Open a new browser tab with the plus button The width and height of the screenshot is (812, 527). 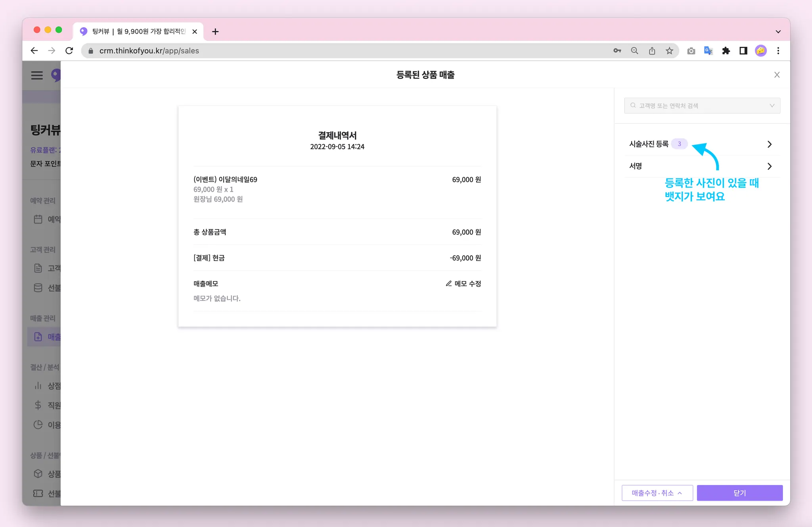point(215,31)
